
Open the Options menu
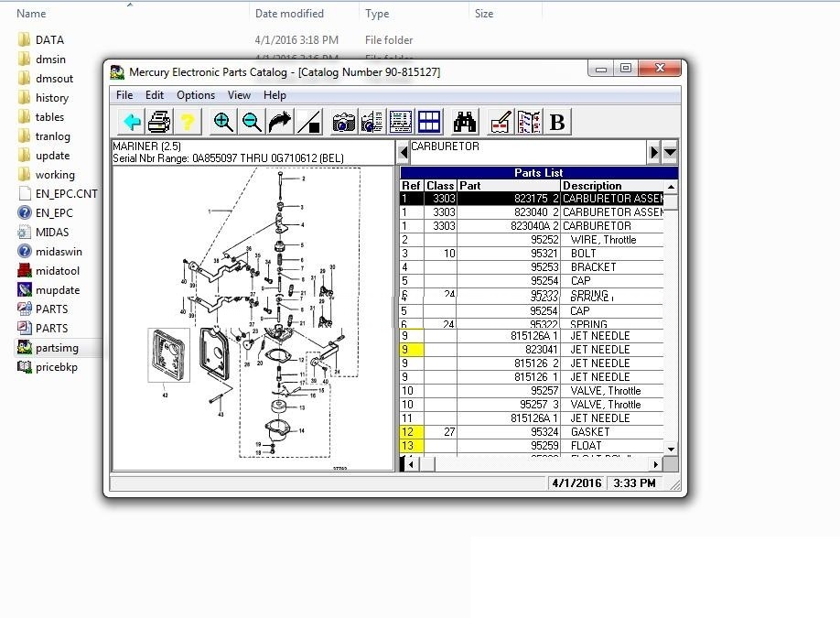[196, 95]
